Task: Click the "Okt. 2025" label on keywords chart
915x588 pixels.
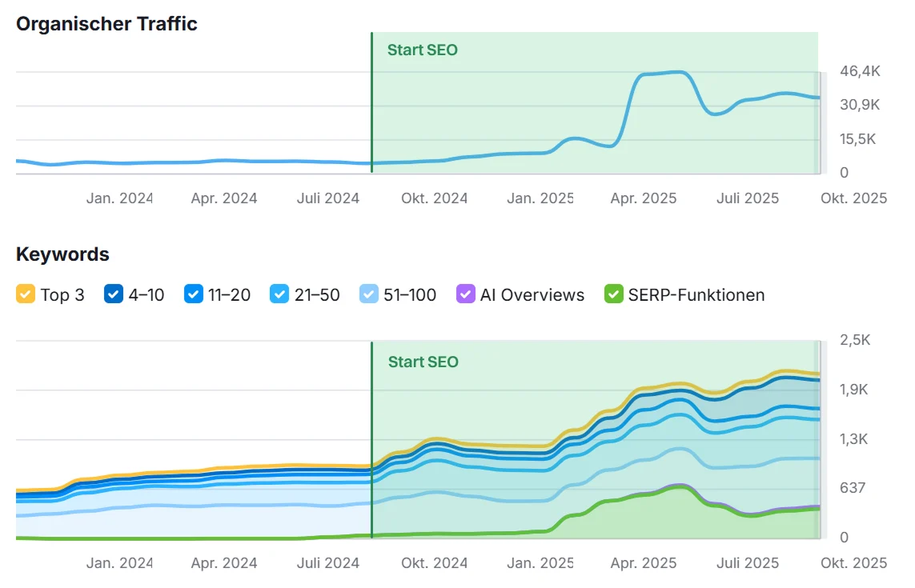Action: click(x=853, y=562)
